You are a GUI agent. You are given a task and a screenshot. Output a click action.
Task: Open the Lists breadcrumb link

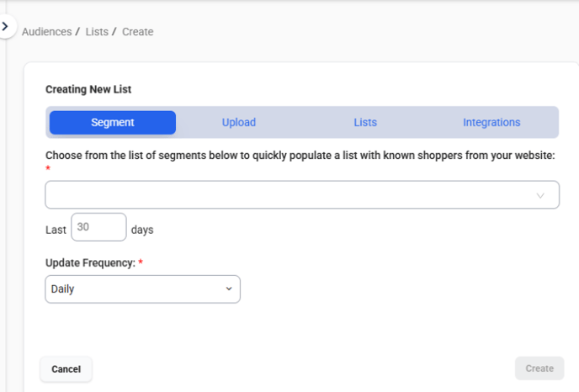[97, 32]
